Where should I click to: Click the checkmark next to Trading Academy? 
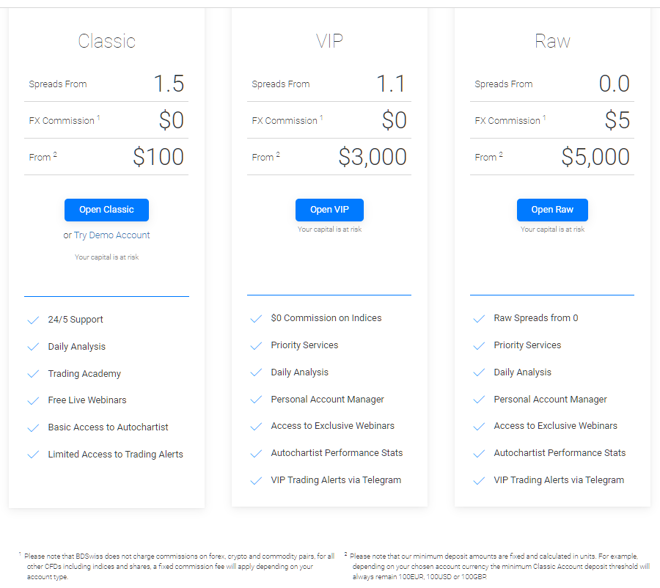pyautogui.click(x=33, y=374)
